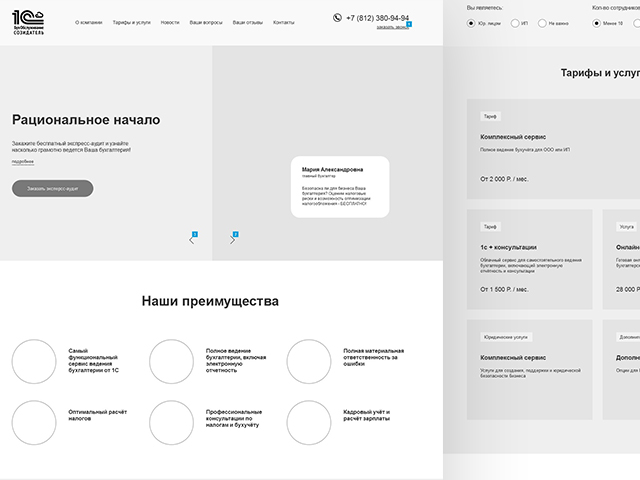Click the 1C Создатель logo
The width and height of the screenshot is (640, 480).
point(28,22)
